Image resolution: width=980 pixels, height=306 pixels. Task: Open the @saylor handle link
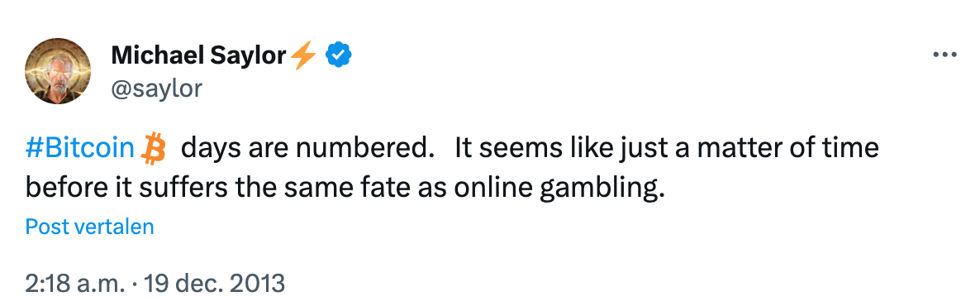coord(156,88)
